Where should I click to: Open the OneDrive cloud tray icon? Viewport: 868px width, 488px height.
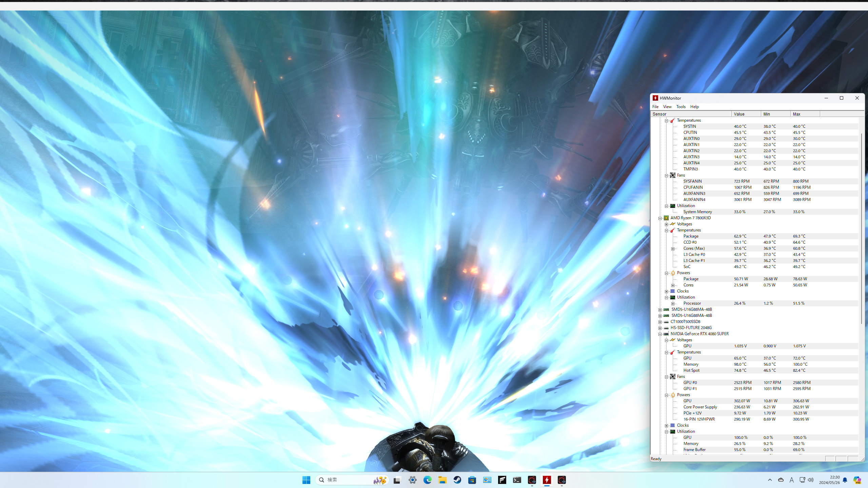click(x=781, y=480)
